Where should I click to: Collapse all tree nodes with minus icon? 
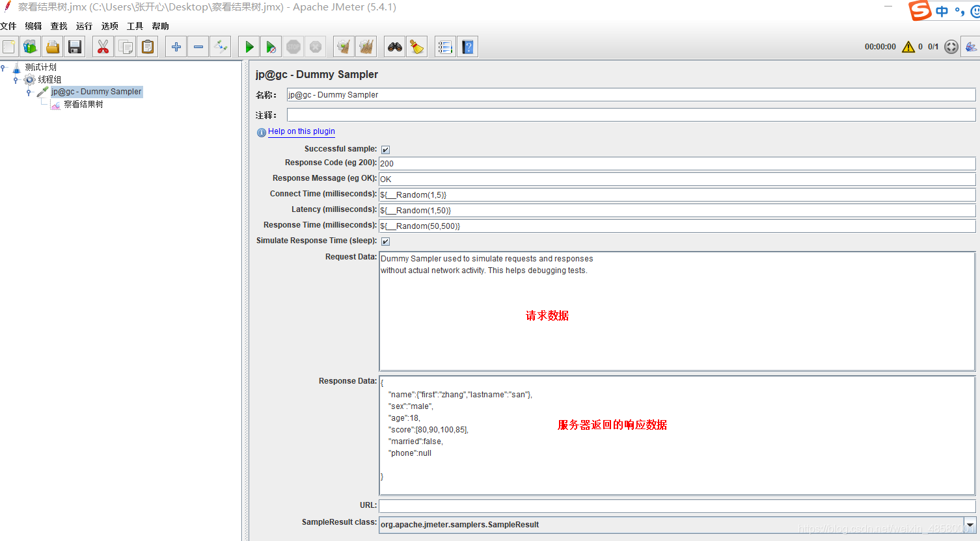[198, 47]
